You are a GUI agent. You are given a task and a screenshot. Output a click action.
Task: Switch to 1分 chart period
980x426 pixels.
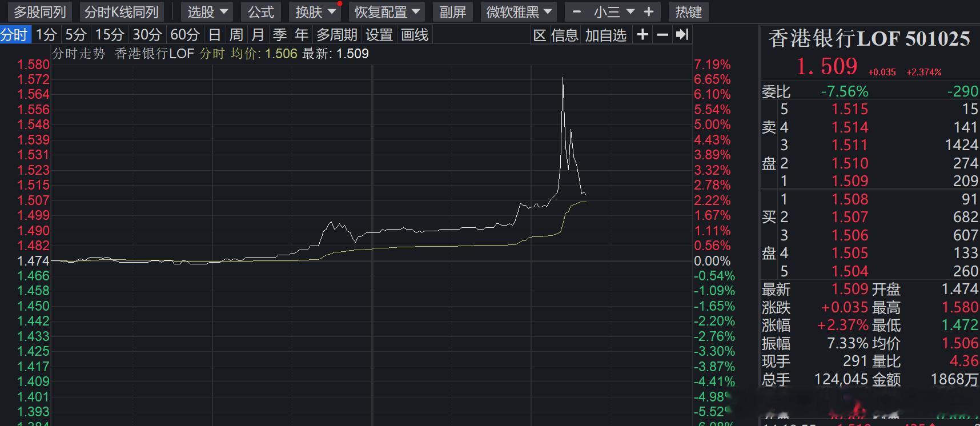(x=46, y=35)
